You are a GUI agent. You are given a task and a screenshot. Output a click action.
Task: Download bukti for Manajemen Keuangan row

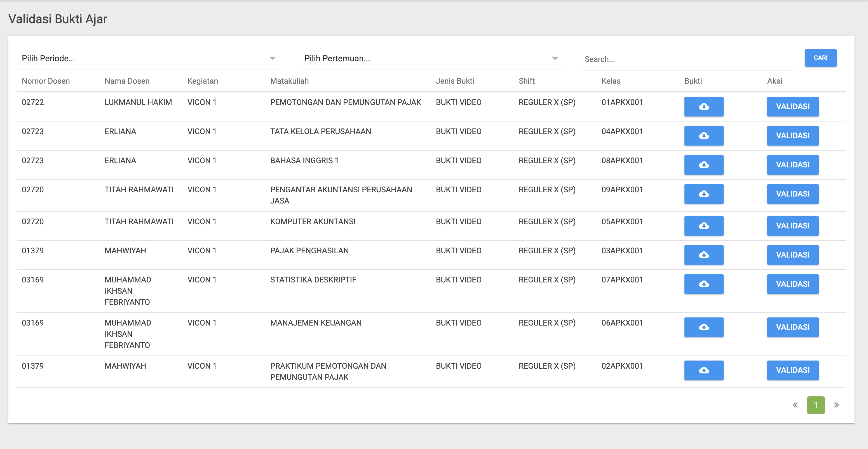pos(703,327)
